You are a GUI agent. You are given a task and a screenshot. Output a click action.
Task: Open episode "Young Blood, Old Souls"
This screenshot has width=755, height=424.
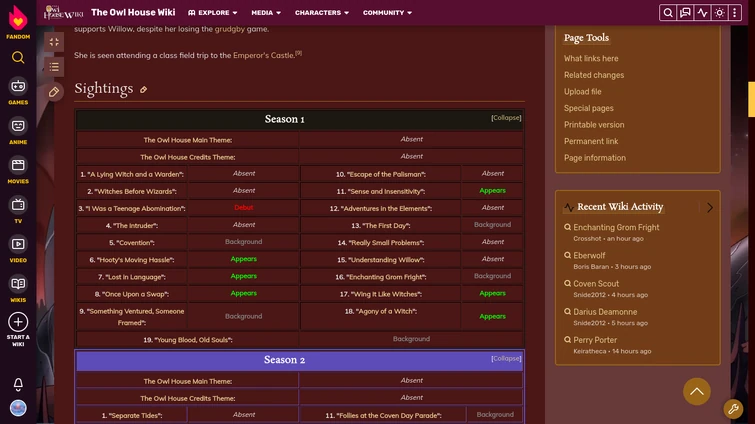point(191,340)
